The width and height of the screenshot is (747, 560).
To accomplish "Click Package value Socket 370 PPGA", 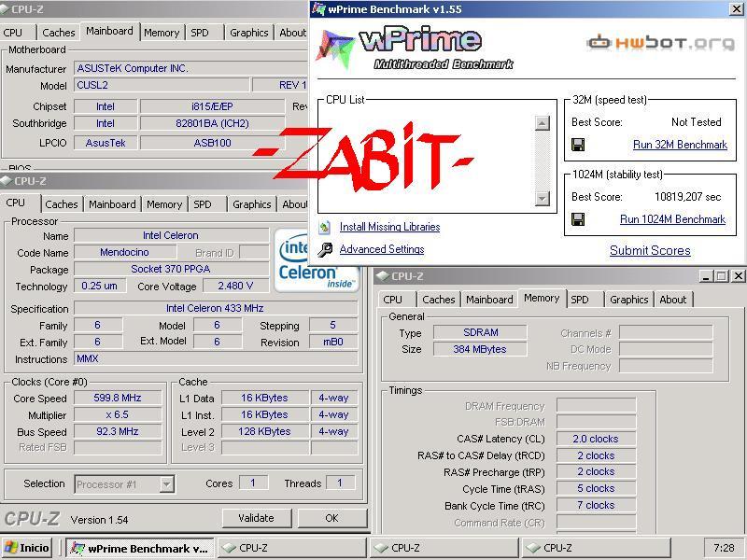I will tap(171, 269).
